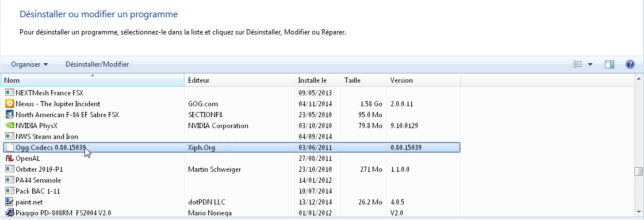This screenshot has width=644, height=220.
Task: Click the 27/08/2011 install date
Action: (315, 158)
